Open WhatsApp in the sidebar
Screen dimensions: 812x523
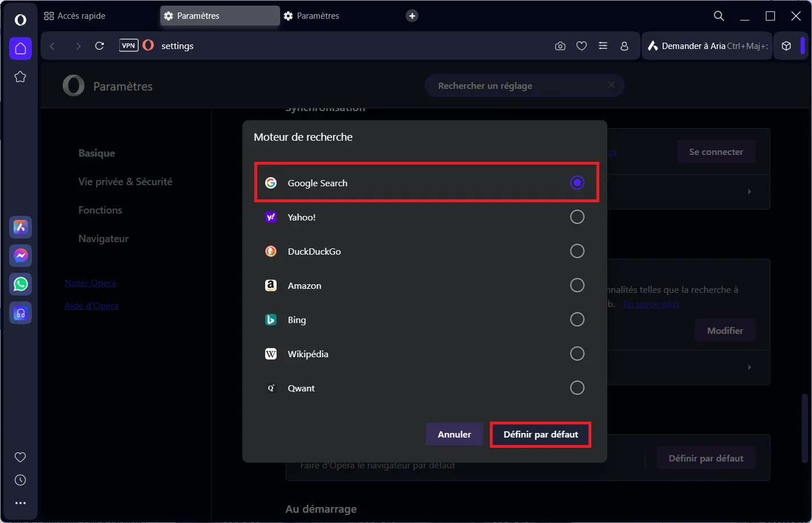click(21, 284)
